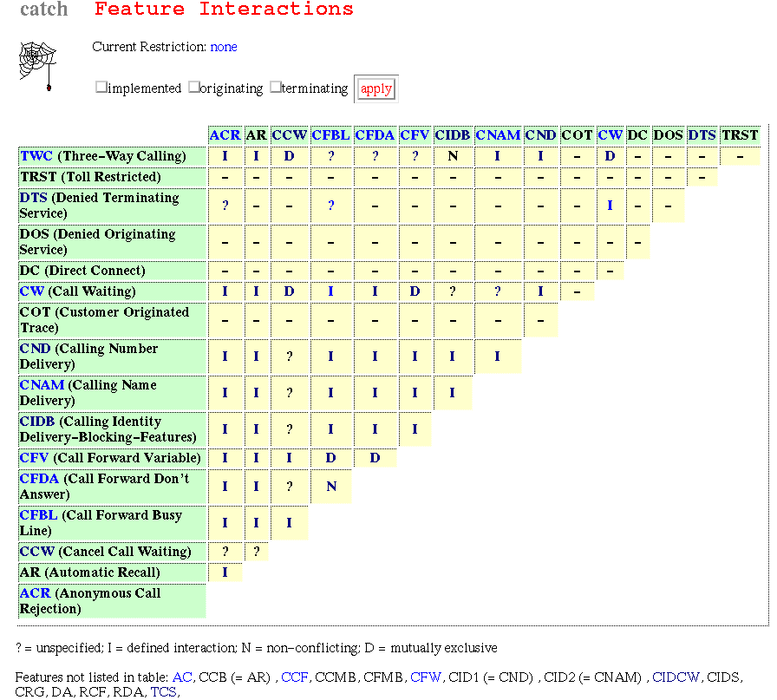Check the implemented checkbox
This screenshot has height=700, width=777.
[101, 88]
